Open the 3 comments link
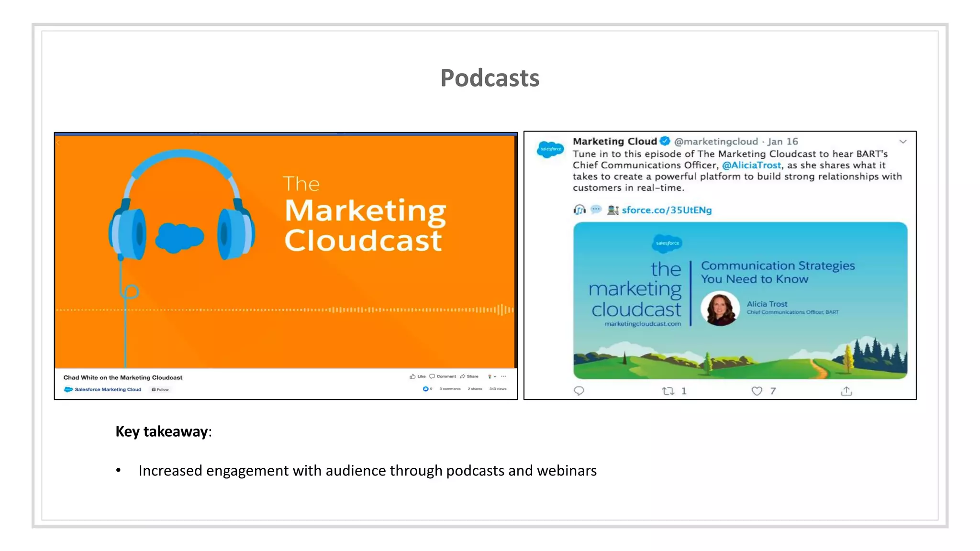Screen dimensions: 980x551 (x=450, y=389)
